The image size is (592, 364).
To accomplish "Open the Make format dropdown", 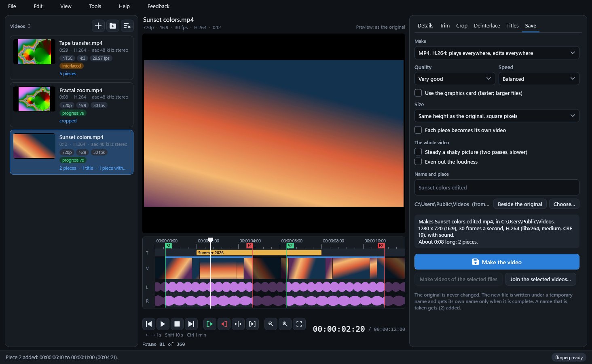I will pyautogui.click(x=497, y=53).
